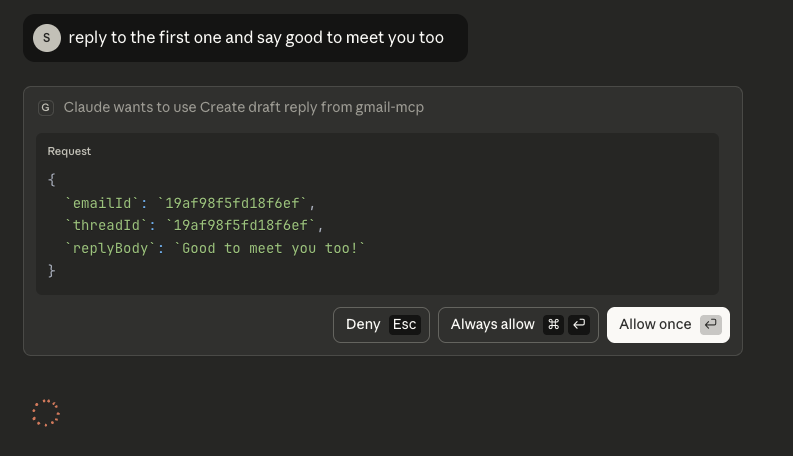Viewport: 793px width, 456px height.
Task: Click the gmail-mcp G icon
Action: (46, 108)
